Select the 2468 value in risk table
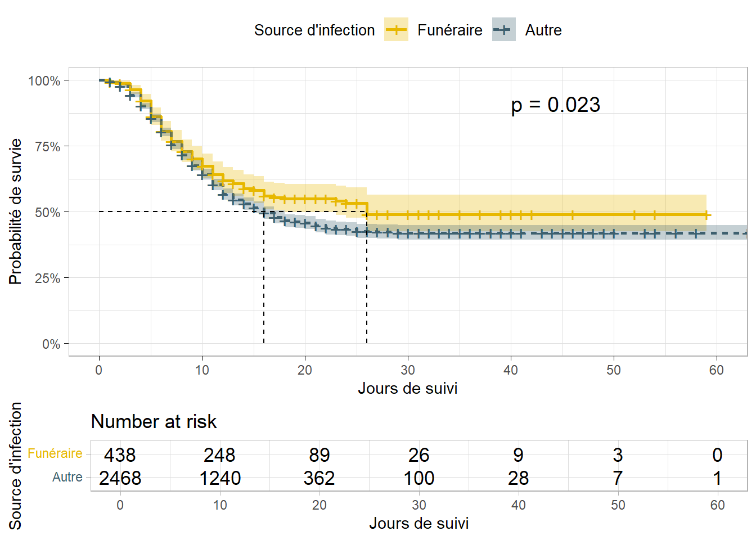The width and height of the screenshot is (756, 540). 120,478
